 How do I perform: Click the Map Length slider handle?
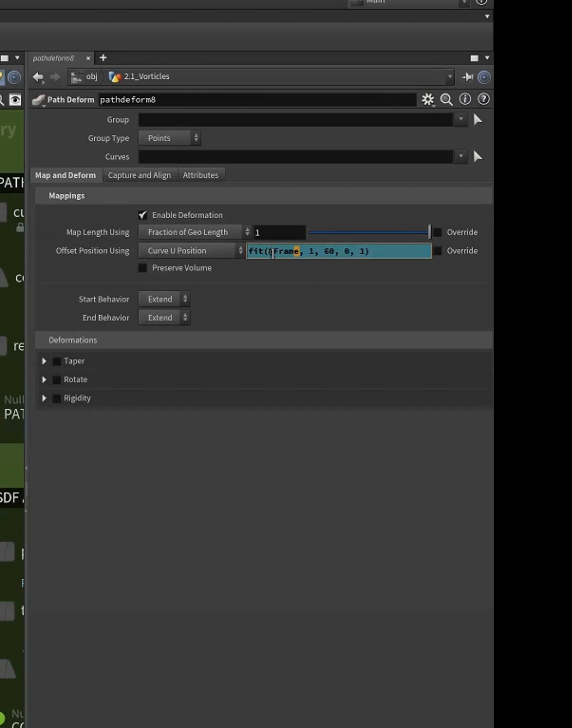430,232
